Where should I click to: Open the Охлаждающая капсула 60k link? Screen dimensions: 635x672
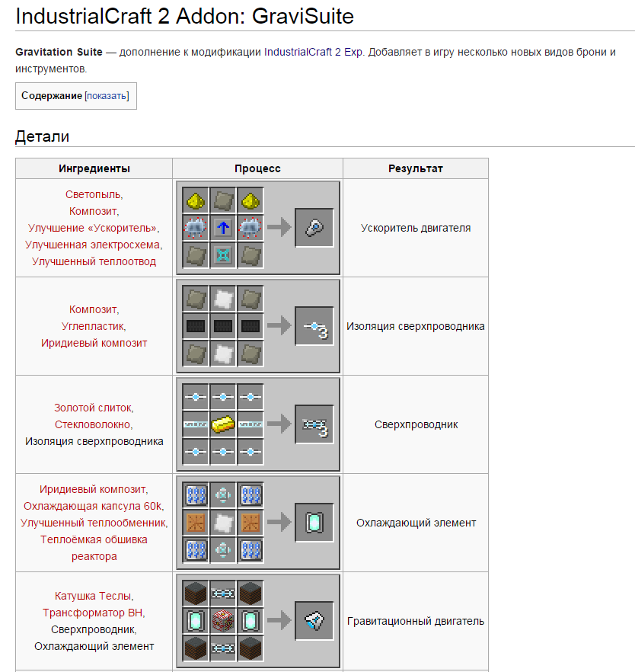coord(94,506)
